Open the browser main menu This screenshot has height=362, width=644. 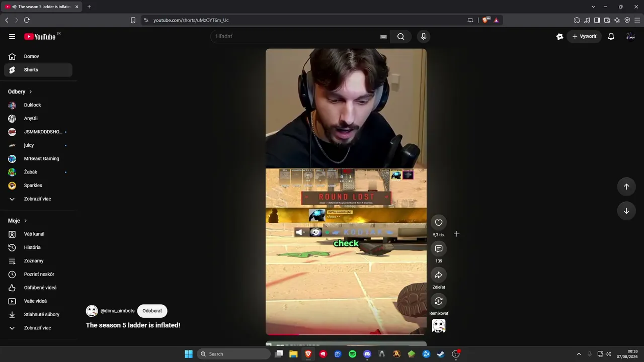click(x=637, y=20)
